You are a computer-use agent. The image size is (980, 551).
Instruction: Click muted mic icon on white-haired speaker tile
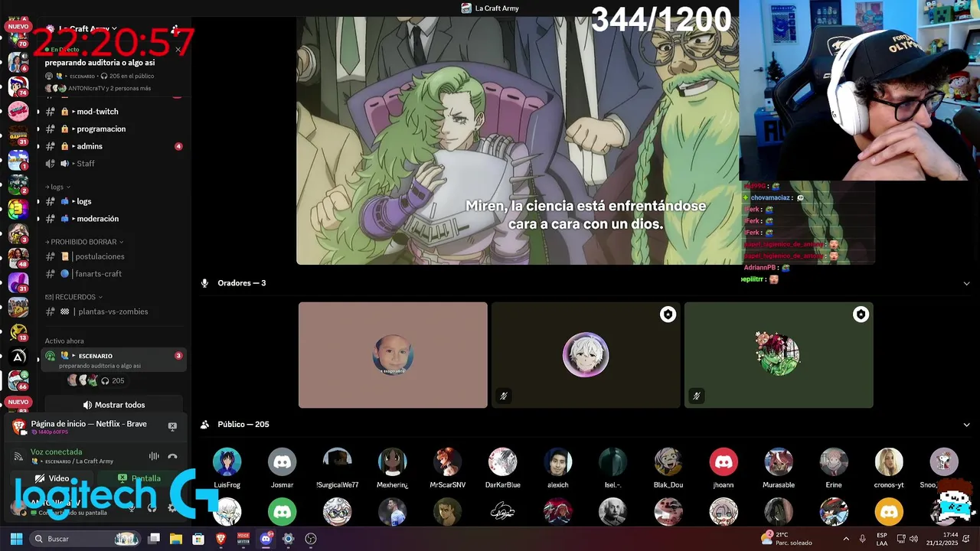point(504,396)
